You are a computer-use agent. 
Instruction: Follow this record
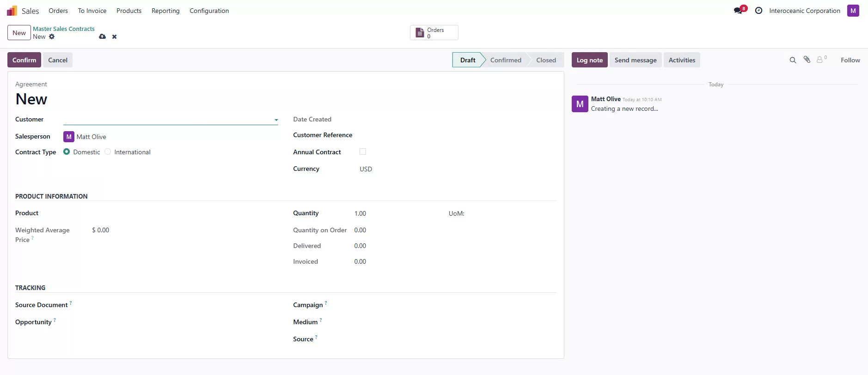pyautogui.click(x=850, y=60)
